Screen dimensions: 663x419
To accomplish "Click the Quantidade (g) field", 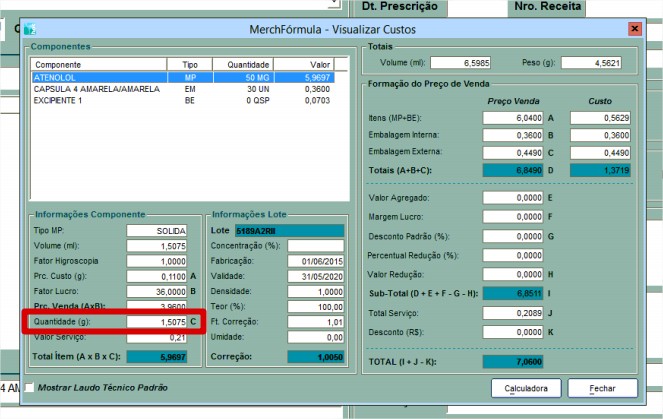I will 156,322.
